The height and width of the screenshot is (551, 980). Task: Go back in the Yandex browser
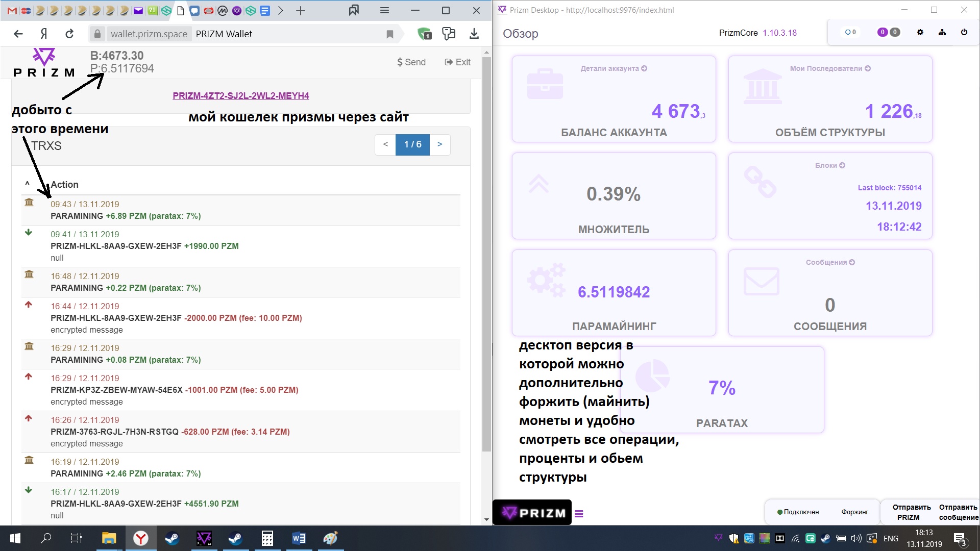tap(18, 34)
